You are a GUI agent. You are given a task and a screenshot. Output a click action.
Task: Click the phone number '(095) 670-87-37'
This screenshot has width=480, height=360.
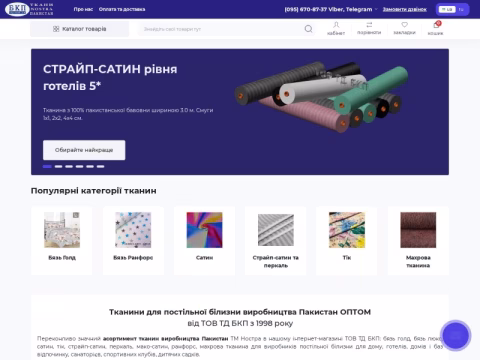[x=306, y=9]
